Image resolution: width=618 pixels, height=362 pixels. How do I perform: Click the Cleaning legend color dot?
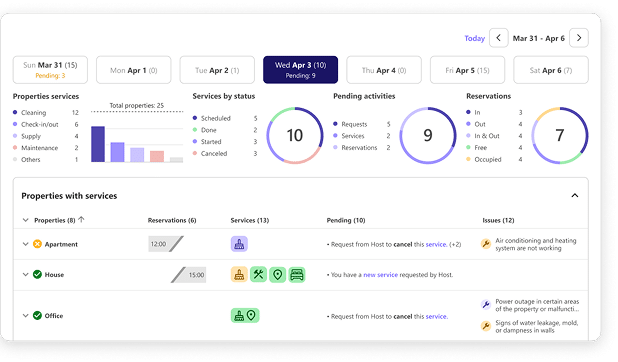tap(15, 112)
